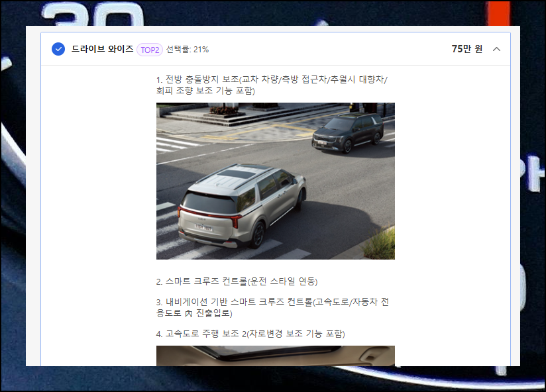Click item 2 스마트 크루즈 컨트롤 text

[237, 281]
